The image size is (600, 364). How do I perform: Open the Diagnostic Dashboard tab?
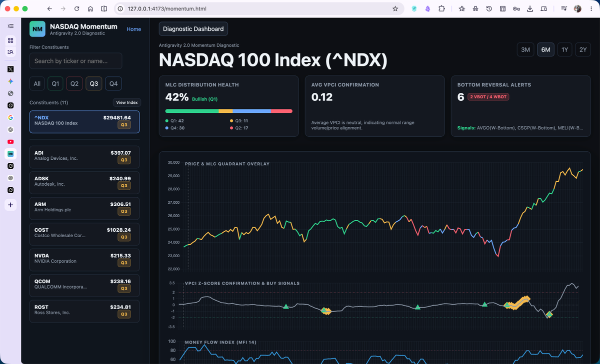[x=193, y=29]
